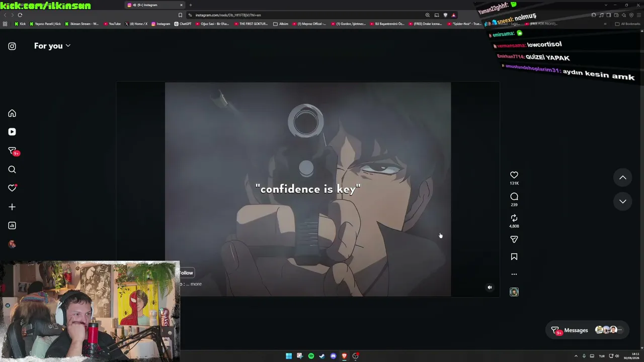Open the browser sidebar panel icon
This screenshot has height=362, width=644.
pyautogui.click(x=609, y=15)
